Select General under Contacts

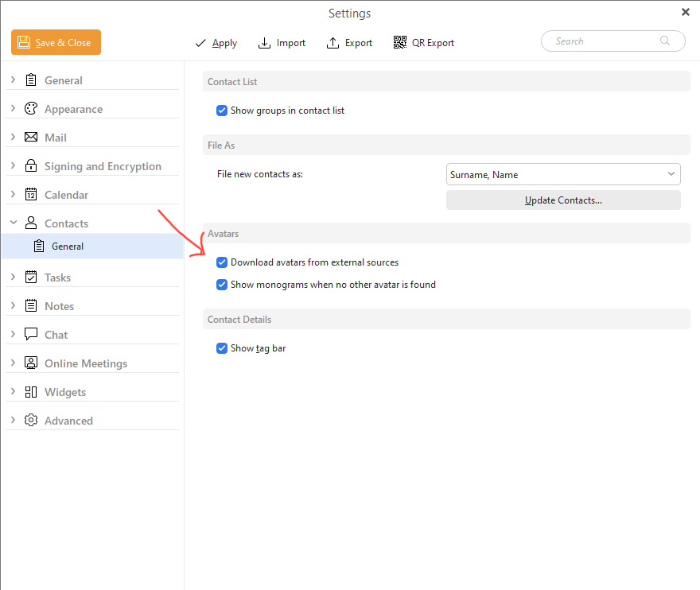point(68,246)
